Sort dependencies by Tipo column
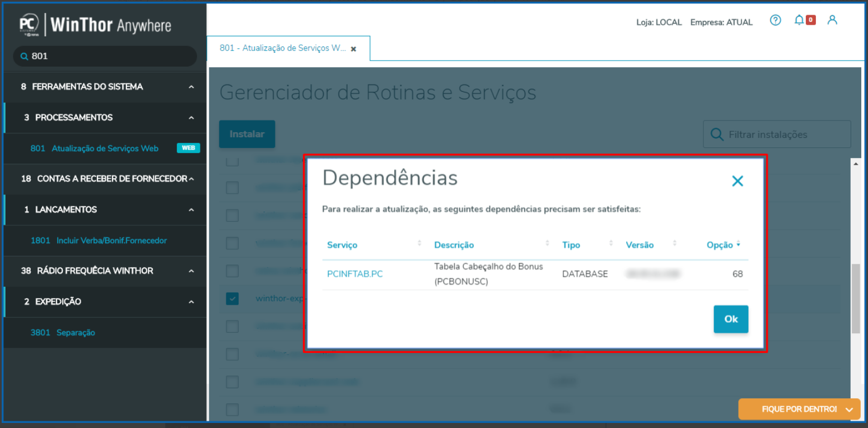The height and width of the screenshot is (428, 868). coord(571,245)
